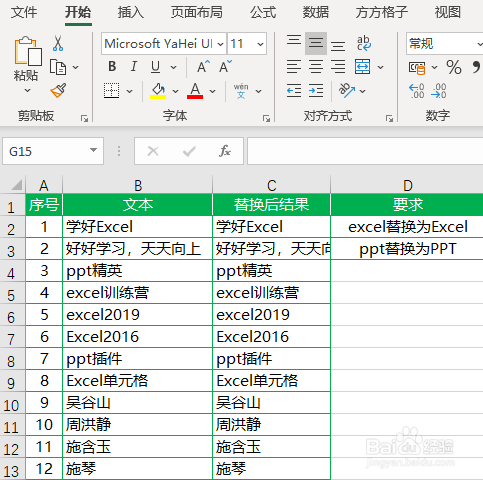Select the Format Painter brush
The image size is (483, 480).
58,90
